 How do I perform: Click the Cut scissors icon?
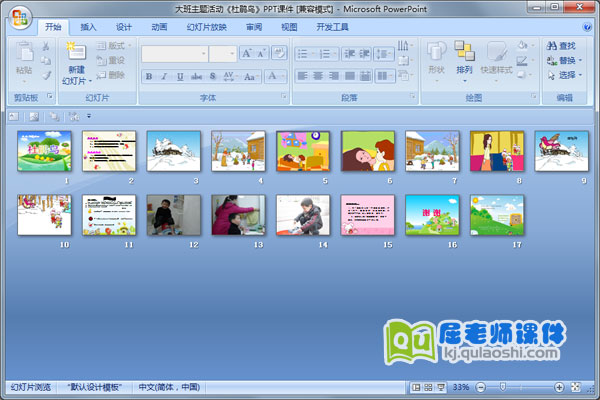click(46, 46)
